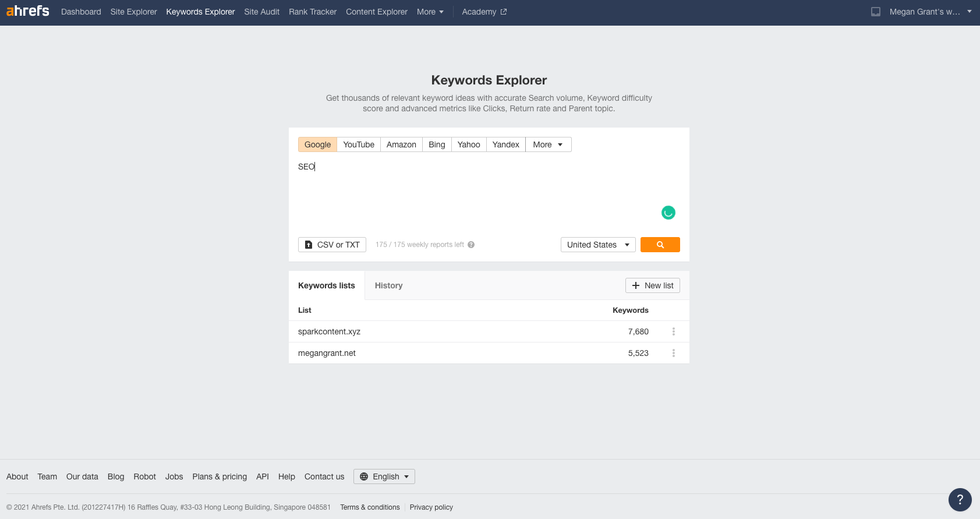The width and height of the screenshot is (980, 519).
Task: Open Terms & conditions link
Action: pos(370,507)
